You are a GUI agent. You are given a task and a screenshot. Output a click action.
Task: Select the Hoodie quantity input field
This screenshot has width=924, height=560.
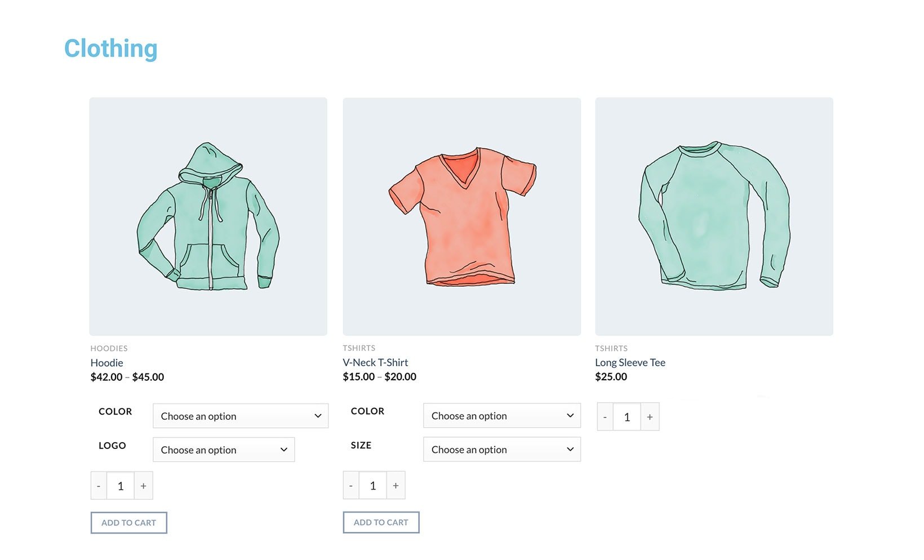(121, 485)
